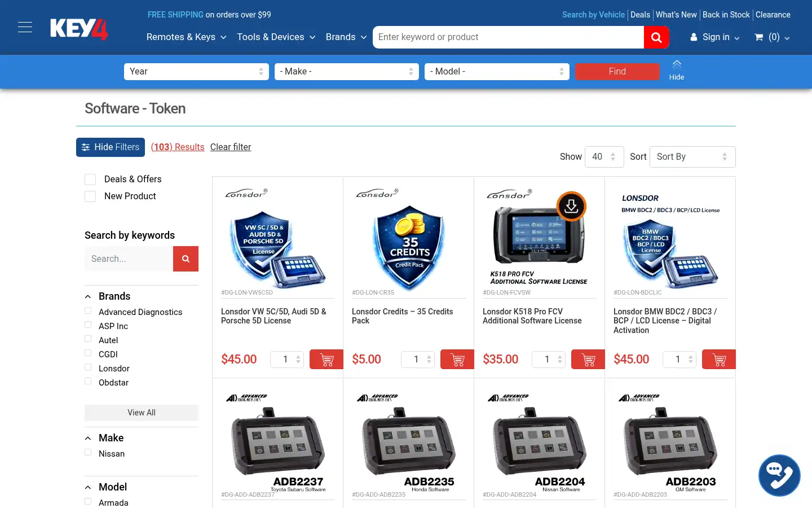Viewport: 812px width, 508px height.
Task: Add Lonsdor VW 5C/5D License to cart
Action: [326, 360]
